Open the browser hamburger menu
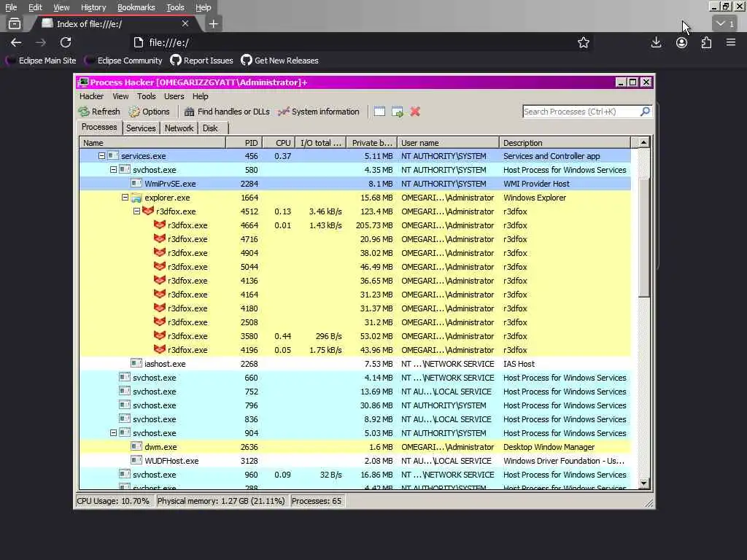 click(731, 42)
